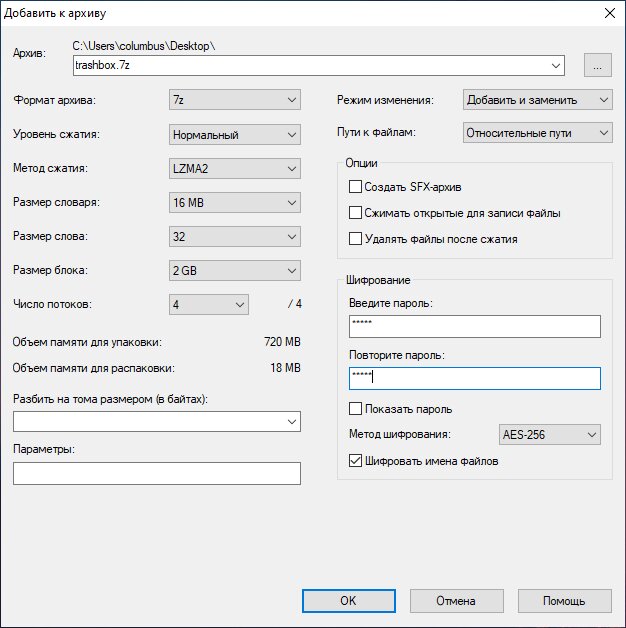Click the Формат архива label

tap(54, 100)
